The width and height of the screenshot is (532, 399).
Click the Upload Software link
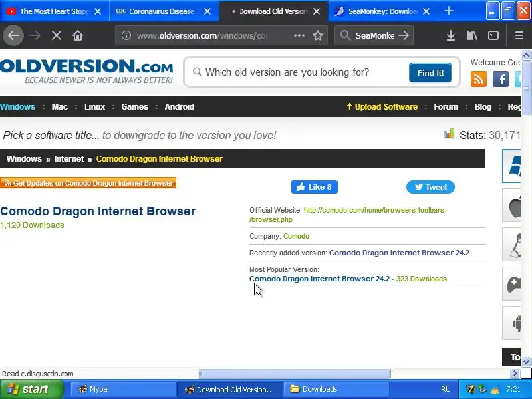click(x=382, y=107)
